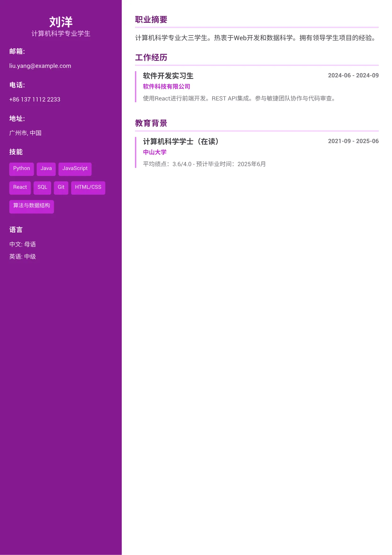Select the JavaScript skill tag

pyautogui.click(x=75, y=169)
